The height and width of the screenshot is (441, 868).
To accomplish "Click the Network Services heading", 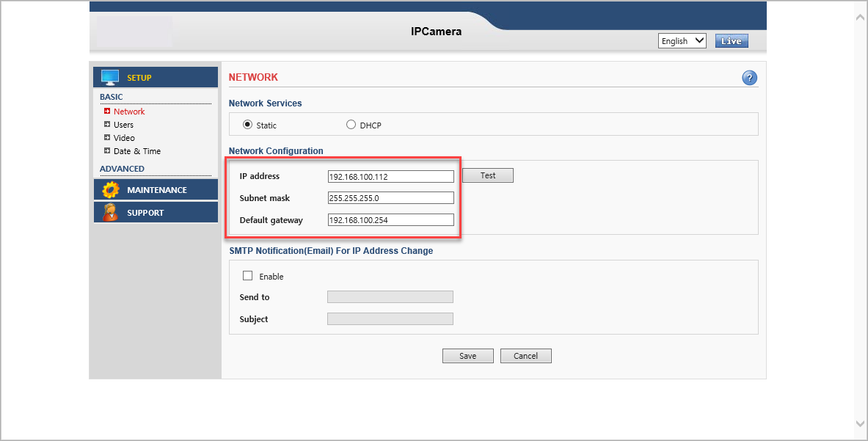I will [265, 103].
